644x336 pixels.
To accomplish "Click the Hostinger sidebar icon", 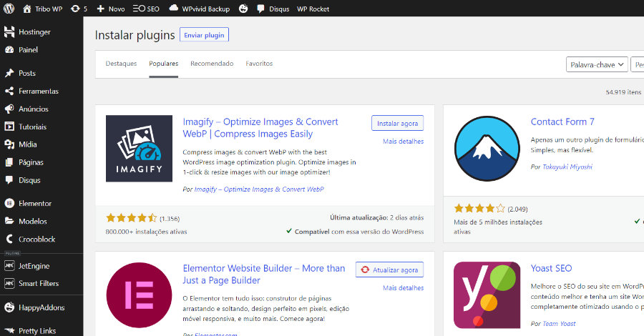I will point(9,32).
